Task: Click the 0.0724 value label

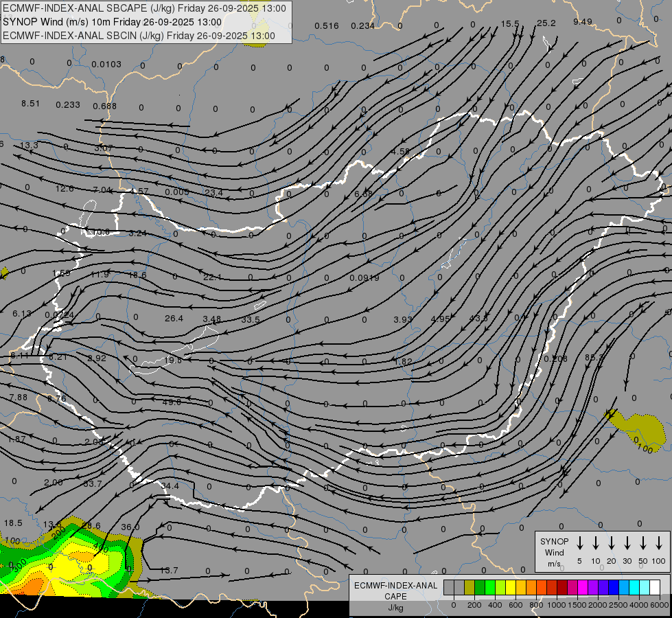Action: 60,314
